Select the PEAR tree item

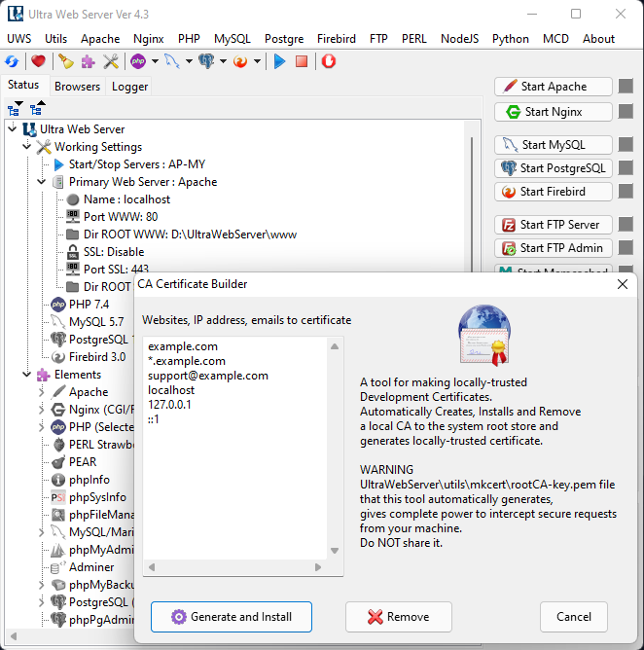(x=83, y=462)
